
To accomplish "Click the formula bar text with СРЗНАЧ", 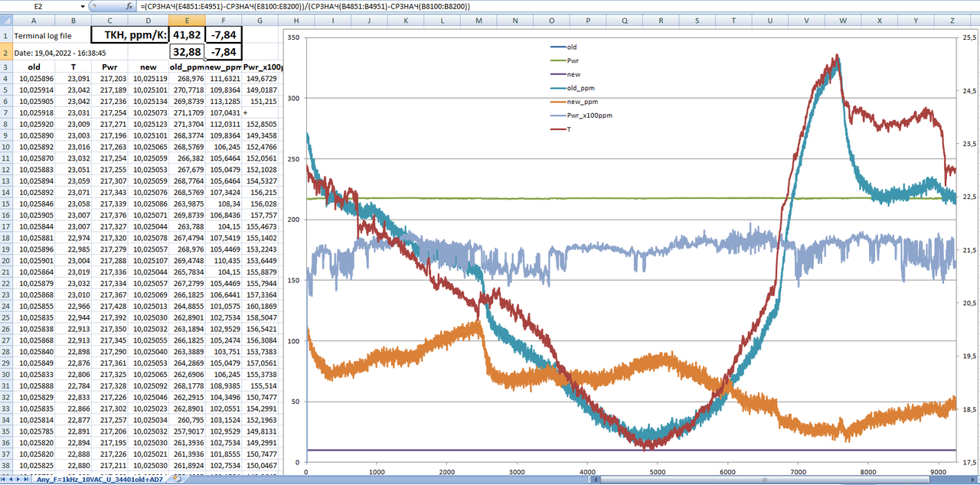I will point(306,6).
